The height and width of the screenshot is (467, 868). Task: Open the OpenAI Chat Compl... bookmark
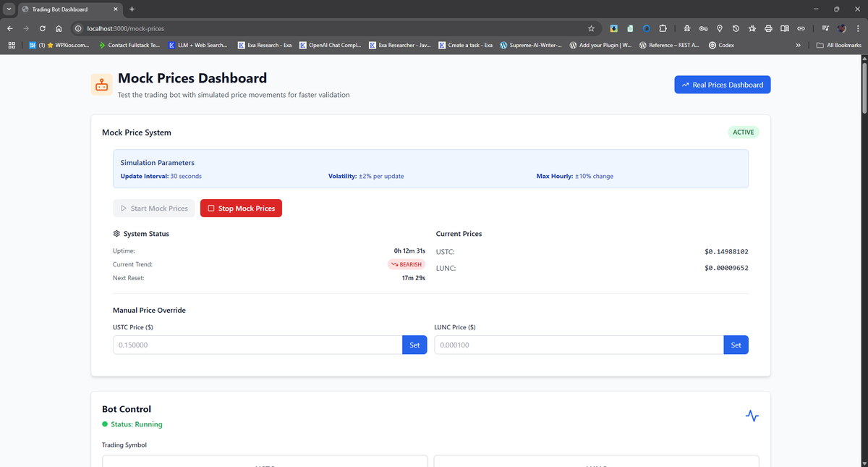330,45
